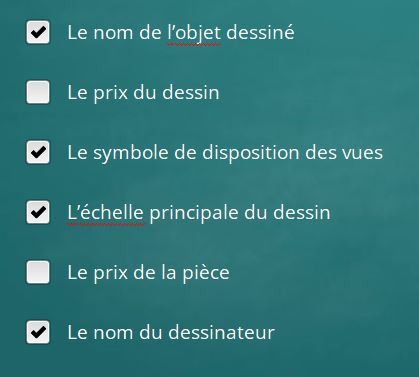
Task: Click the 'L'échelle principale du dessin' label text
Action: [x=199, y=213]
